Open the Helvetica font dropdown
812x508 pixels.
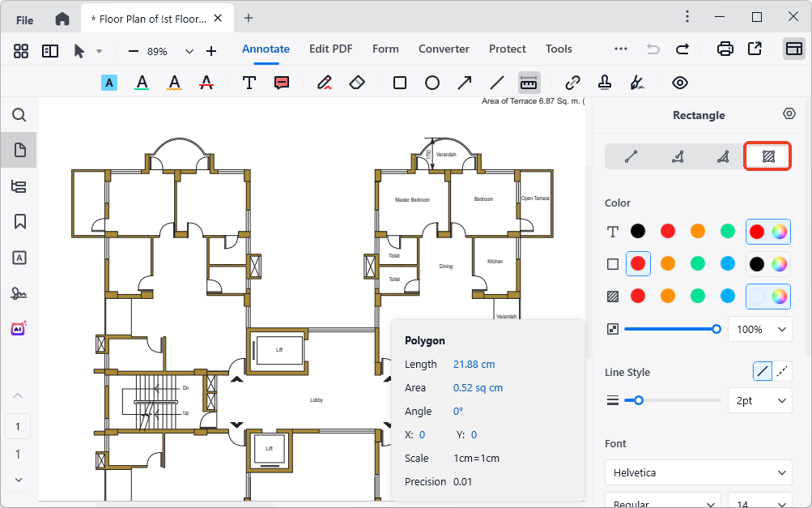click(x=698, y=472)
